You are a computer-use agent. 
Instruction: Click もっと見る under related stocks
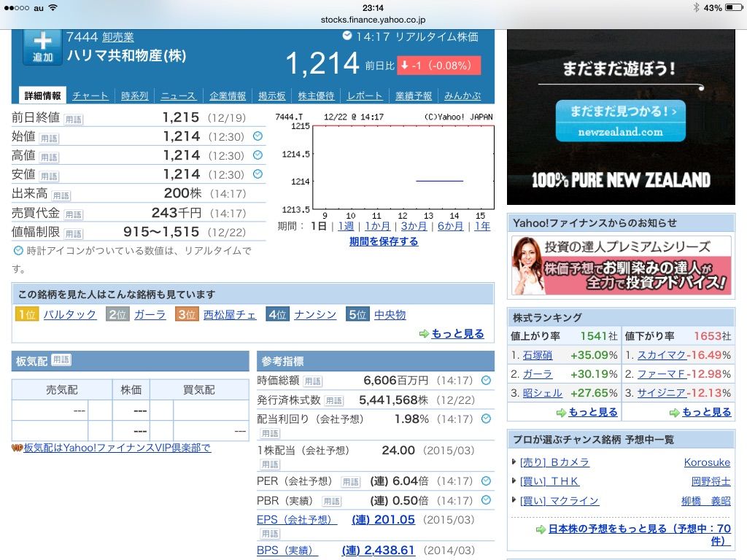tap(457, 334)
